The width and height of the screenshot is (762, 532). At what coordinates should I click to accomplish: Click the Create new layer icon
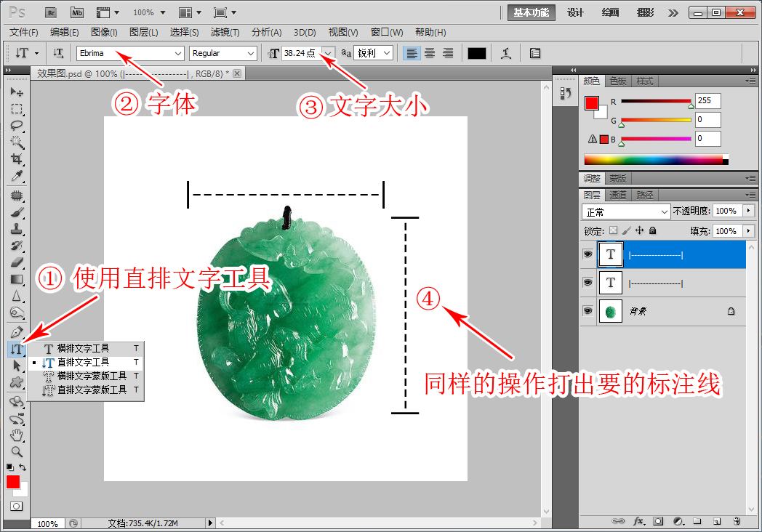(x=715, y=521)
